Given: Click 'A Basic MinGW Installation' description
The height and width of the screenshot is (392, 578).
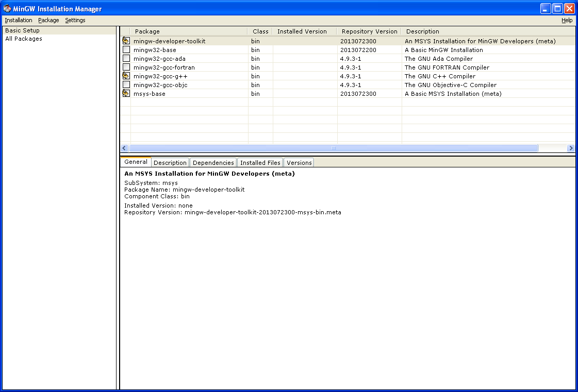Looking at the screenshot, I should tap(444, 50).
